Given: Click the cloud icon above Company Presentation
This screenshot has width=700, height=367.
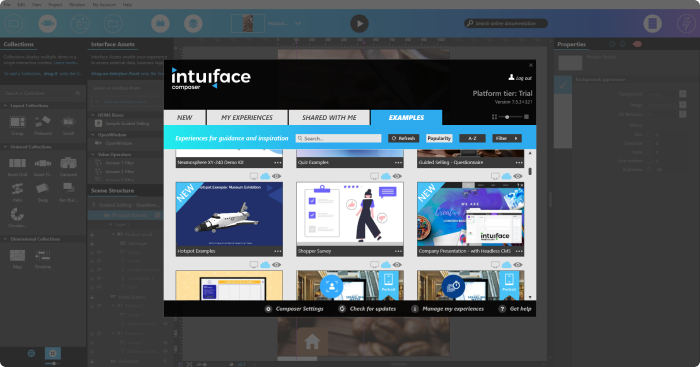Looking at the screenshot, I should (x=506, y=176).
